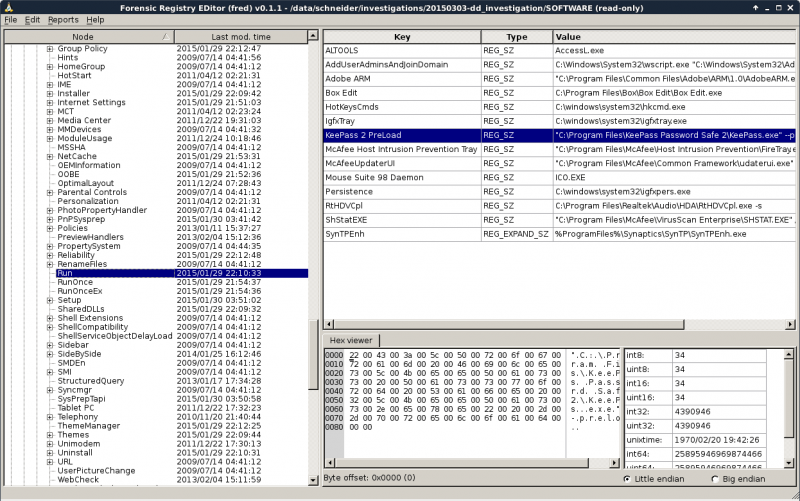The image size is (800, 501).
Task: Select the RunOnce tree node
Action: 75,282
